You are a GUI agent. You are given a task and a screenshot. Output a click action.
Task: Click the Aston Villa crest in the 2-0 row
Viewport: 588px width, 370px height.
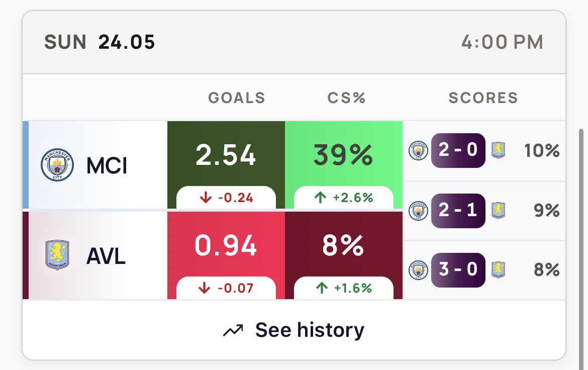(x=499, y=150)
